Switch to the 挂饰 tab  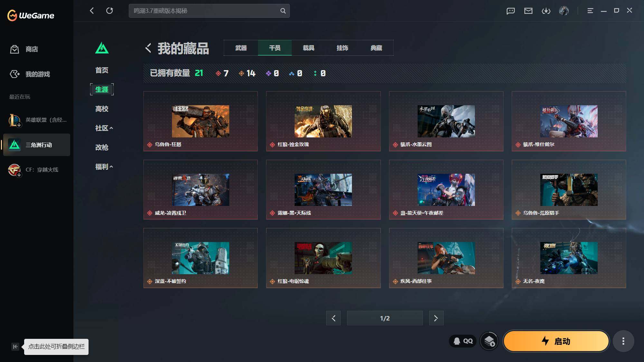point(342,48)
